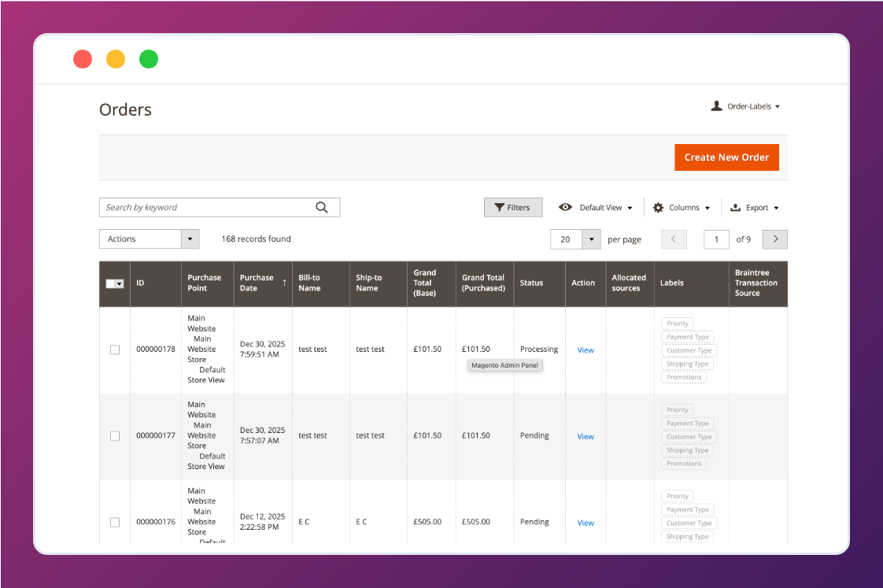
Task: Click Priority label on order 000000176
Action: coord(678,496)
